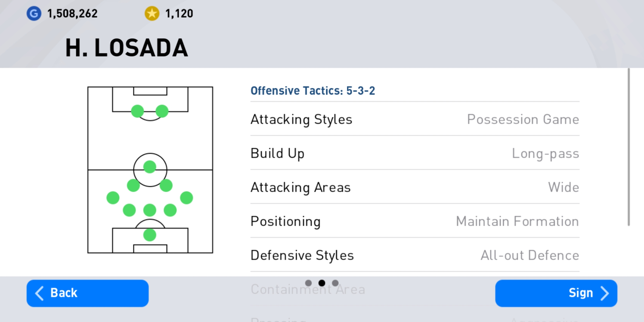Select the Defensive Styles row
The image size is (644, 322).
[415, 255]
